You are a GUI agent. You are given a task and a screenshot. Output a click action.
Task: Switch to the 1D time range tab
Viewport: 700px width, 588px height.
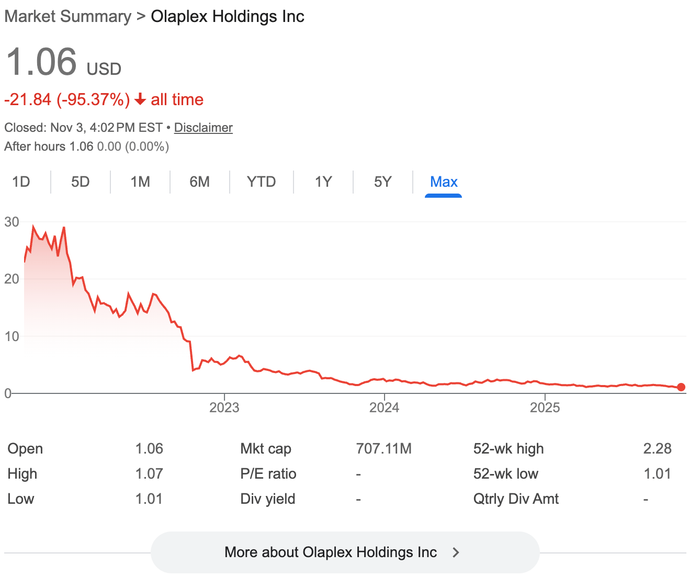(x=21, y=182)
